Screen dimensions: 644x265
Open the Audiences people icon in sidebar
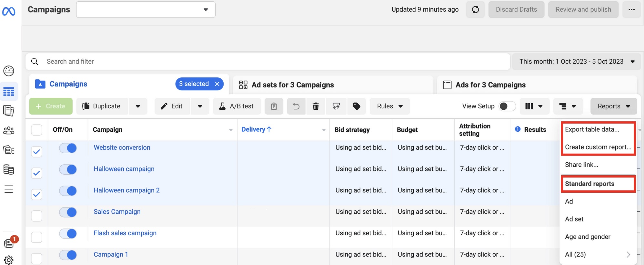(9, 130)
